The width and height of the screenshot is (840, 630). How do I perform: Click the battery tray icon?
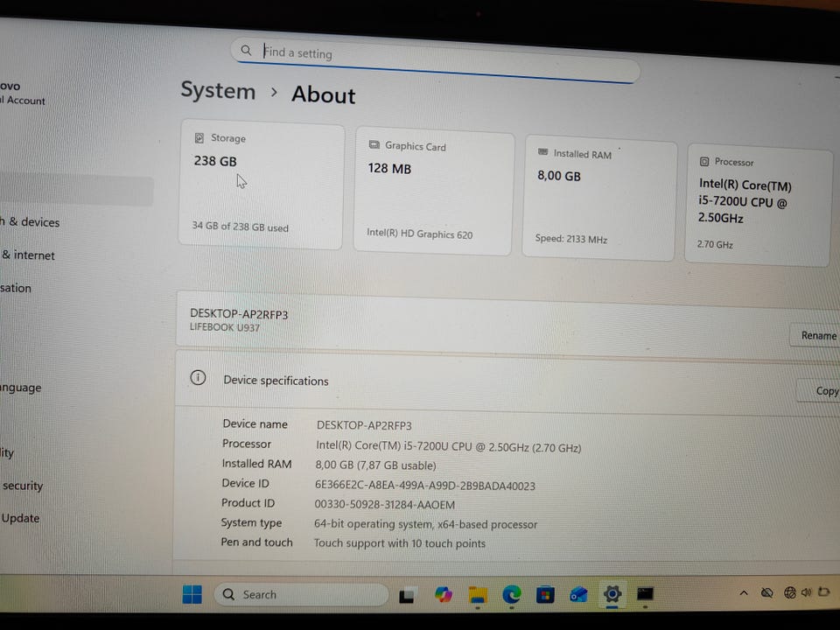[x=824, y=591]
